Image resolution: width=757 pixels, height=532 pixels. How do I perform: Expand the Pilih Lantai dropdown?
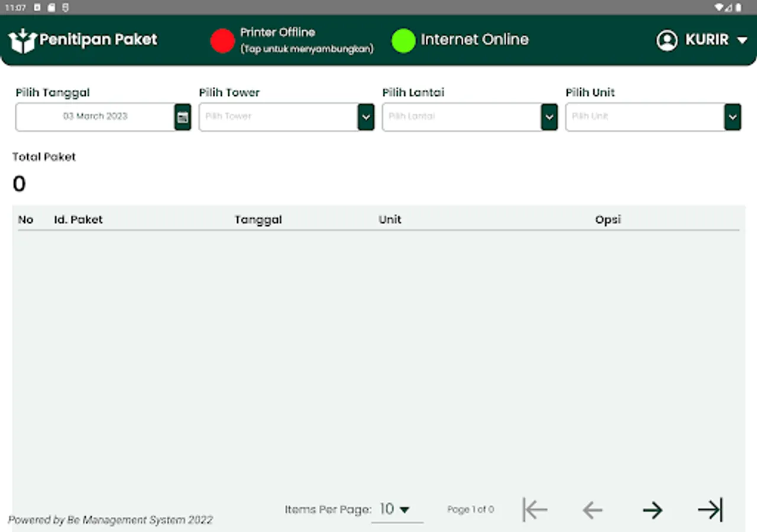[549, 116]
